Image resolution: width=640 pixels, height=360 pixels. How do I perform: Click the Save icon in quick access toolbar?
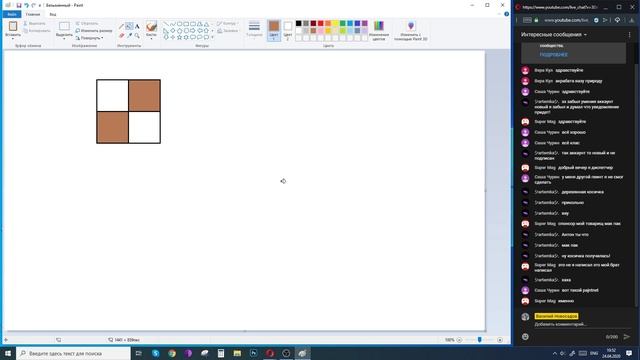[19, 5]
